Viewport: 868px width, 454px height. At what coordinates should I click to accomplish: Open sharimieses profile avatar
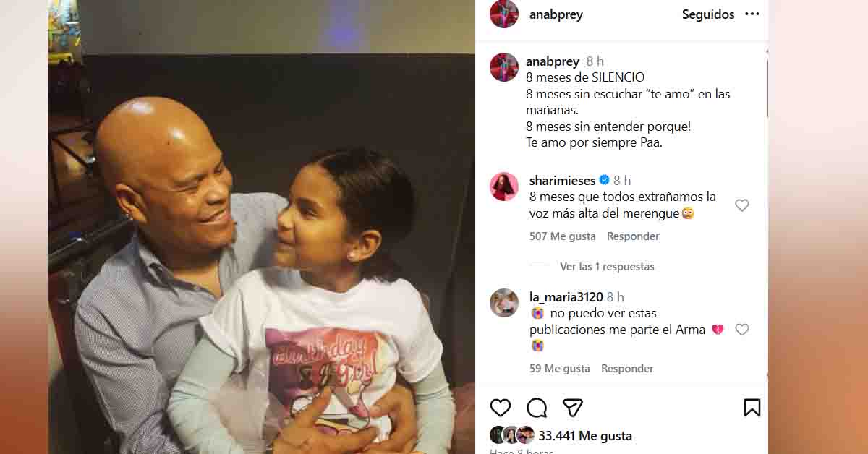(504, 187)
